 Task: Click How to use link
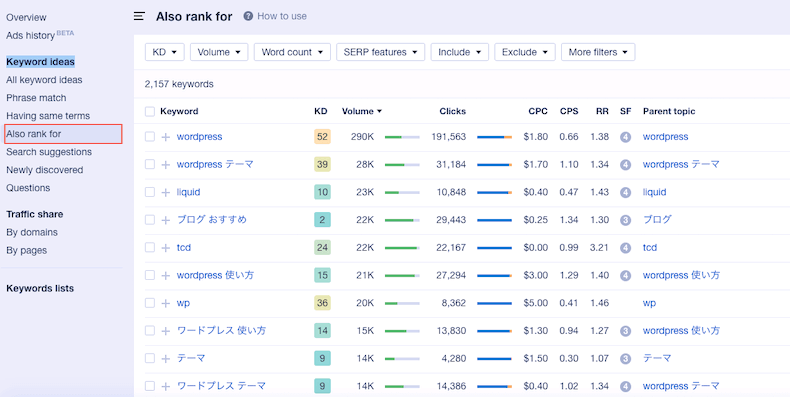click(282, 16)
